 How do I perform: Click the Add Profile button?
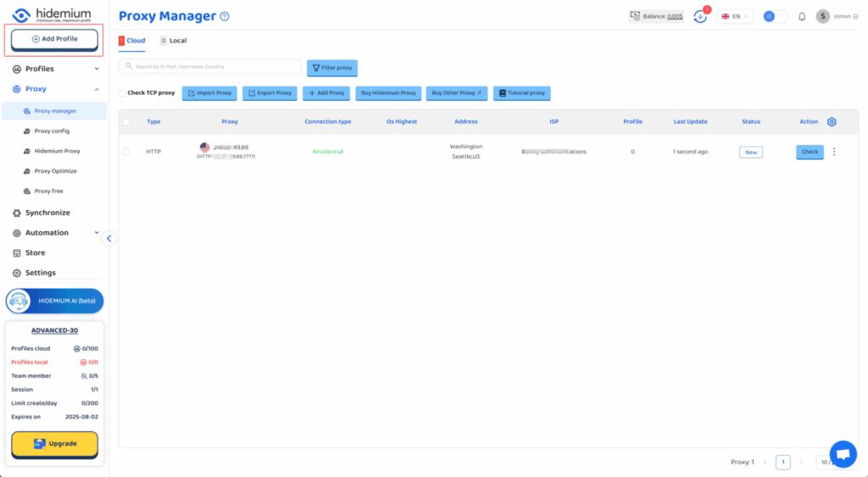point(54,39)
